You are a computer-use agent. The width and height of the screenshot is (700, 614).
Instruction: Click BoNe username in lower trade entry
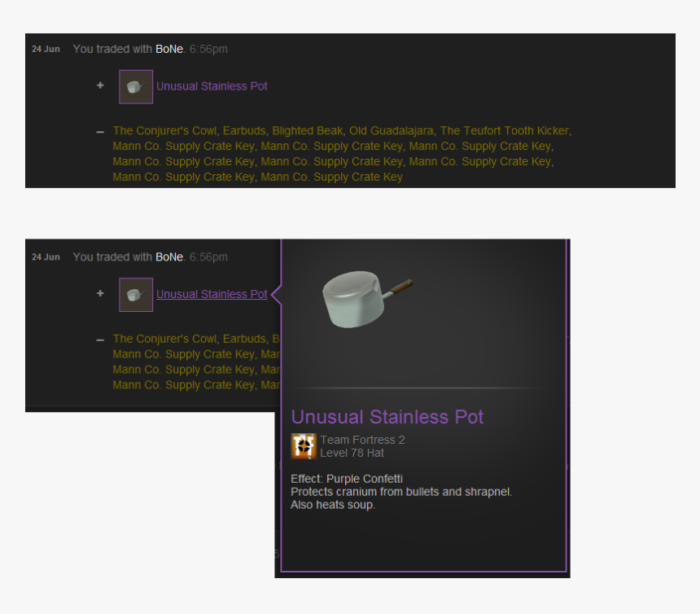169,257
